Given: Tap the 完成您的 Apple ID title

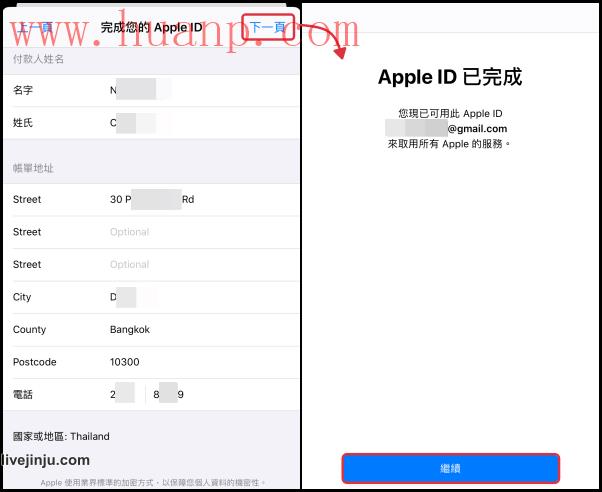Looking at the screenshot, I should [x=151, y=28].
